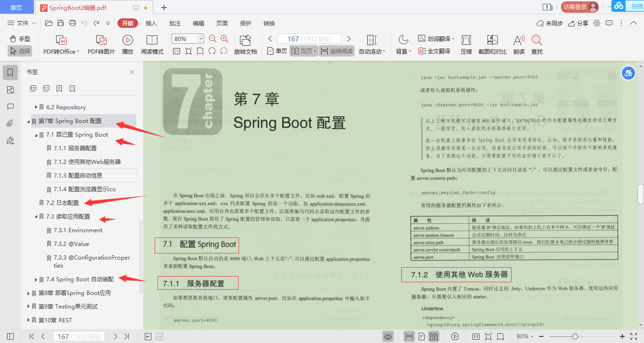The width and height of the screenshot is (644, 343).
Task: Open the thumbnails panel in left sidebar
Action: pyautogui.click(x=10, y=90)
